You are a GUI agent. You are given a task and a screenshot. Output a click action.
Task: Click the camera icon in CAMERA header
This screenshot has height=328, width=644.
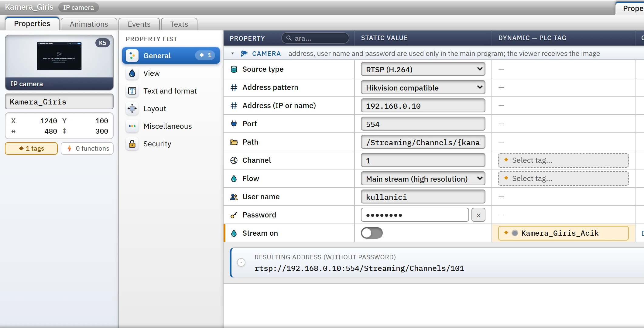pyautogui.click(x=244, y=54)
